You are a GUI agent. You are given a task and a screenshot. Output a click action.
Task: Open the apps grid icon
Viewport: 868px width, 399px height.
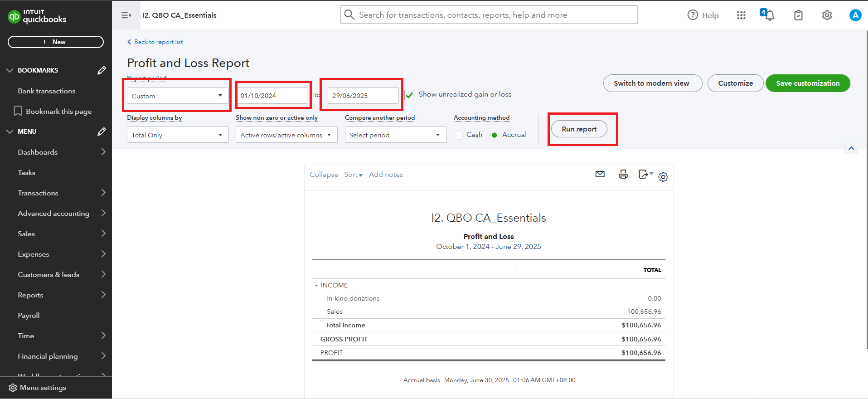pyautogui.click(x=741, y=15)
